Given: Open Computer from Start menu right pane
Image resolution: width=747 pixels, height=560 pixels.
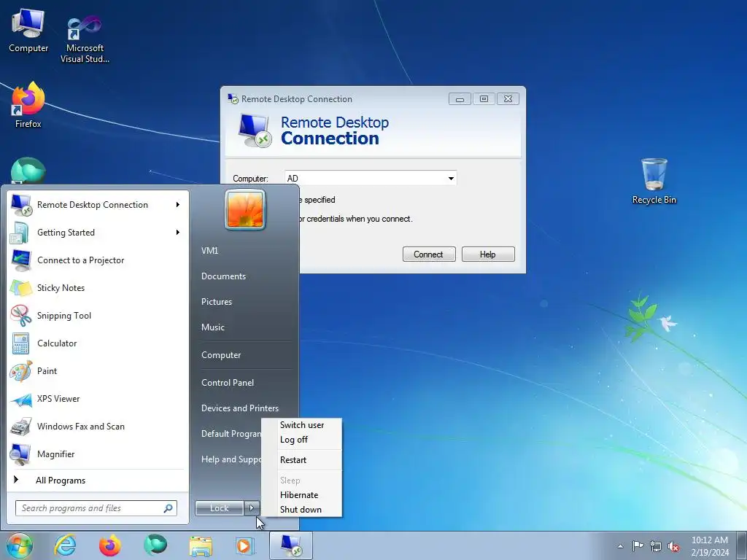Looking at the screenshot, I should (x=221, y=355).
